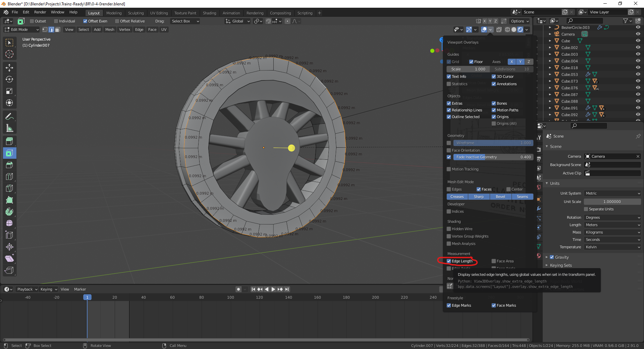Switch to face select mode
The image size is (644, 349).
click(58, 30)
